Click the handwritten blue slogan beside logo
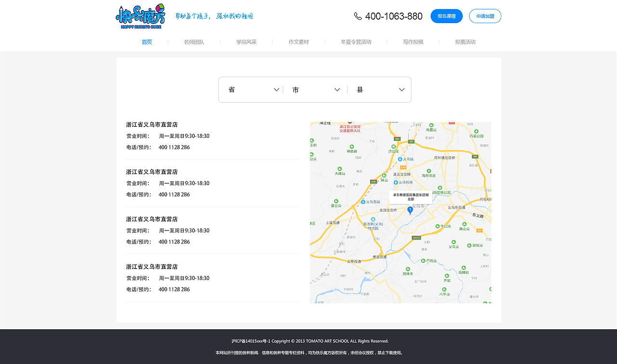This screenshot has height=364, width=617. (214, 16)
